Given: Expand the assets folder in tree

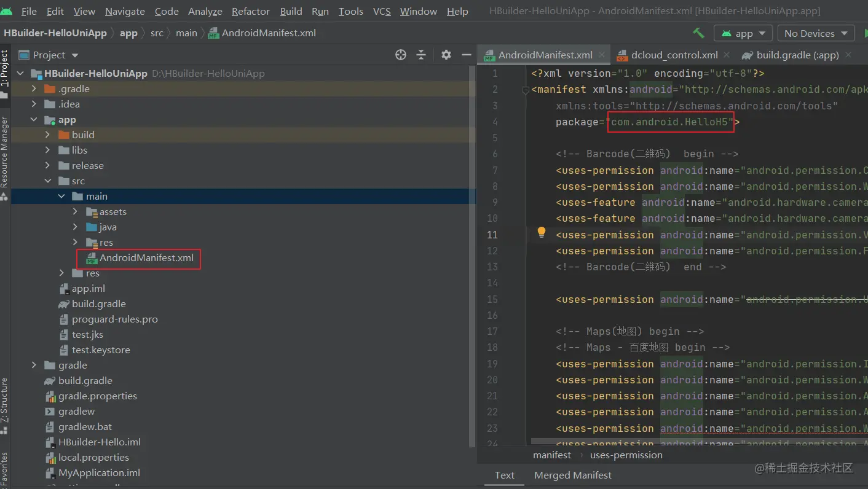Looking at the screenshot, I should click(x=76, y=212).
